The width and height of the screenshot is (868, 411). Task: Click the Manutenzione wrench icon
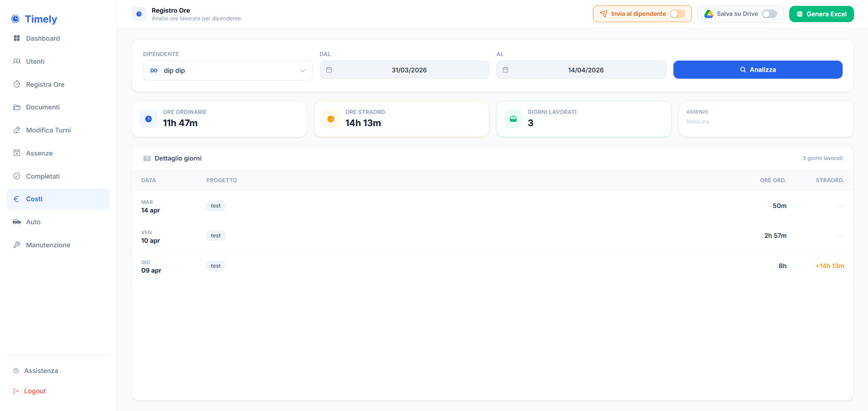tap(17, 245)
